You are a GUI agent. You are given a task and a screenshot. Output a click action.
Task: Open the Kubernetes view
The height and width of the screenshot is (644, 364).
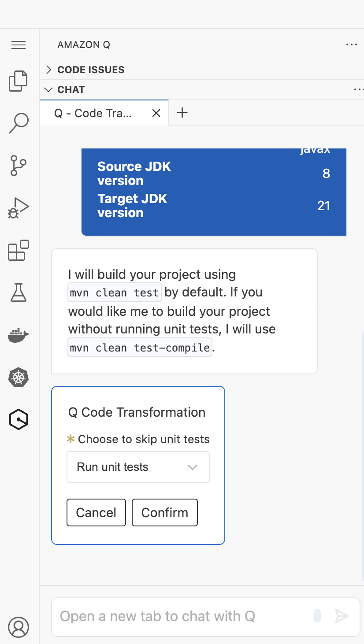[19, 378]
